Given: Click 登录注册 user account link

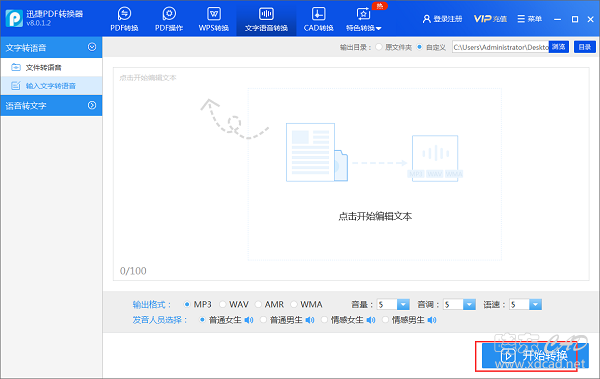Looking at the screenshot, I should pos(442,19).
